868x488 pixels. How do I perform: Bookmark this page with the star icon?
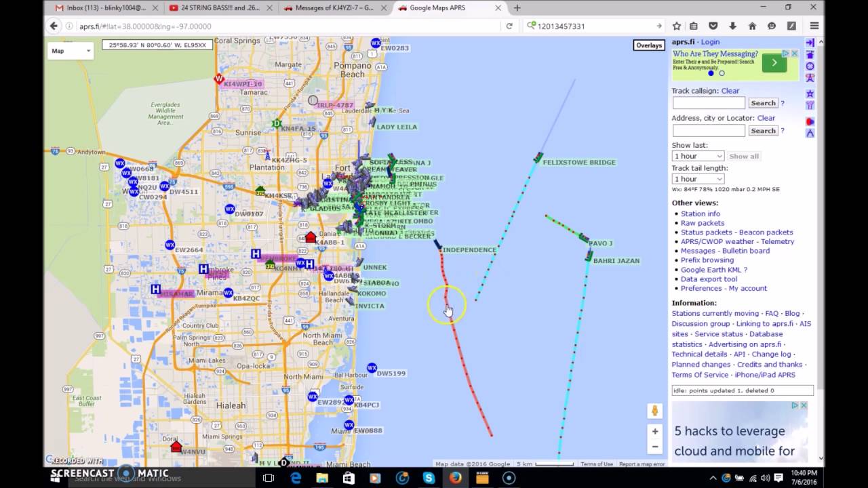click(676, 26)
